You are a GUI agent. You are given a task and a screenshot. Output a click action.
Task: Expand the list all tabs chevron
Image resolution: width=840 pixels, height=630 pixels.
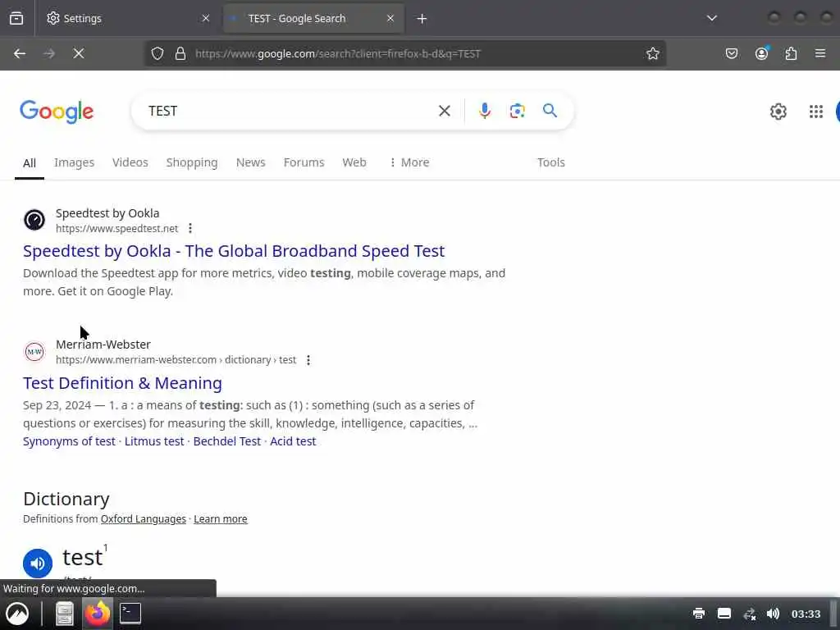pyautogui.click(x=711, y=18)
